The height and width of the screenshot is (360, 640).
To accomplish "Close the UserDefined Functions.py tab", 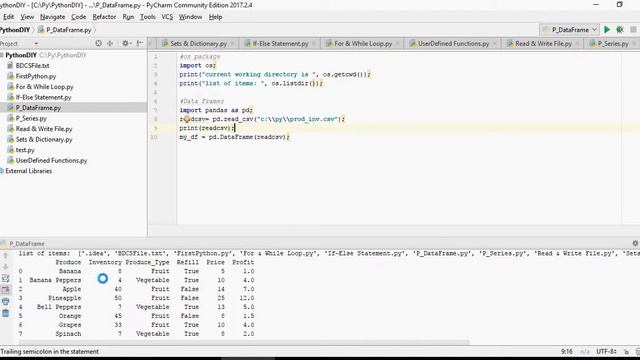I will [x=495, y=44].
